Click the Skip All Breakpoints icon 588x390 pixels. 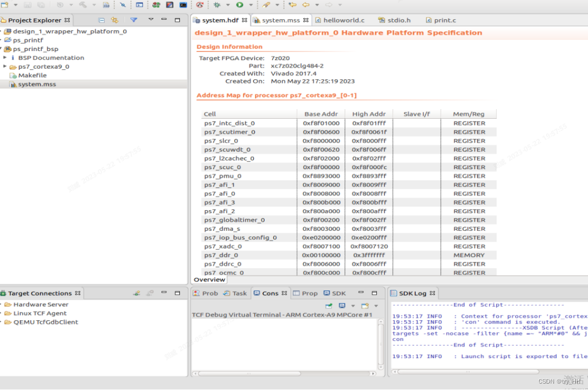(x=123, y=5)
